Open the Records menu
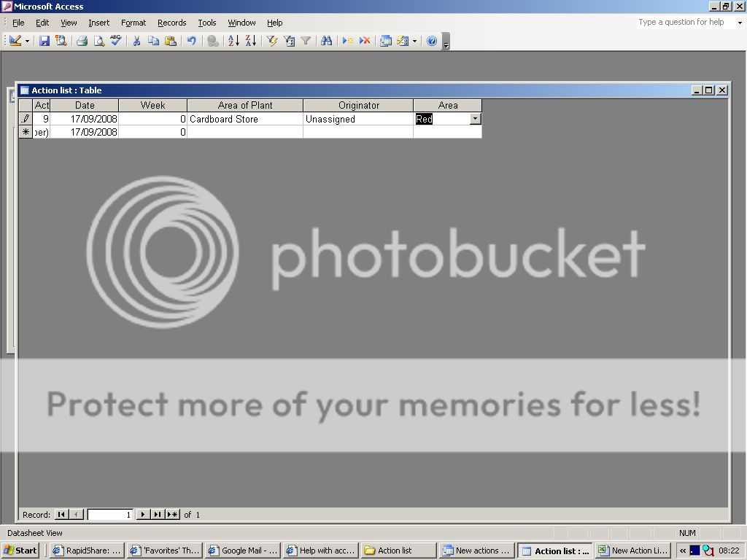Screen dimensions: 747x560 [x=171, y=23]
